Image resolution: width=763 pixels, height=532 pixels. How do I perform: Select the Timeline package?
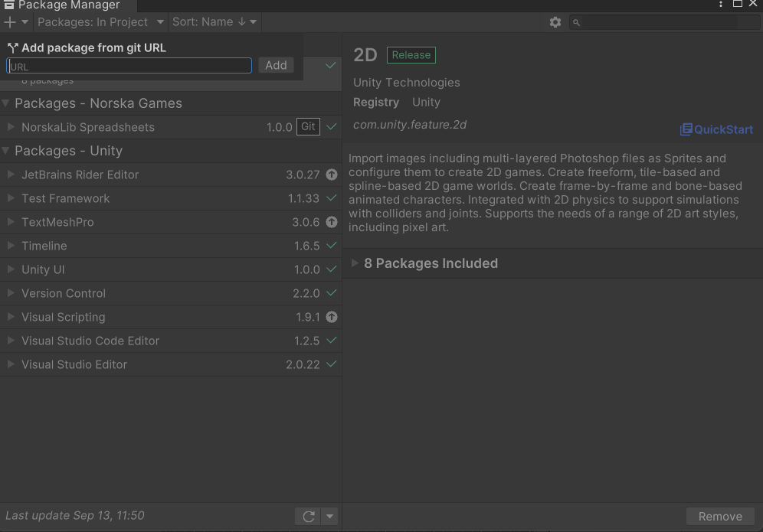coord(171,246)
